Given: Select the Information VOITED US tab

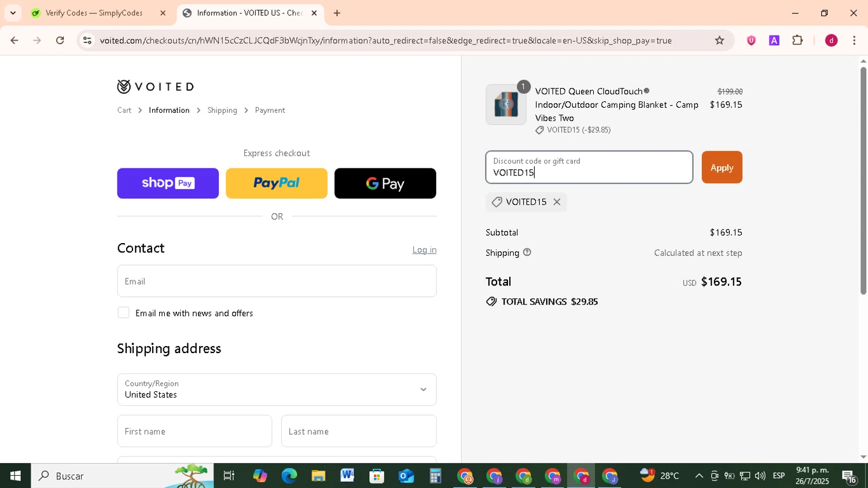Looking at the screenshot, I should pyautogui.click(x=250, y=13).
